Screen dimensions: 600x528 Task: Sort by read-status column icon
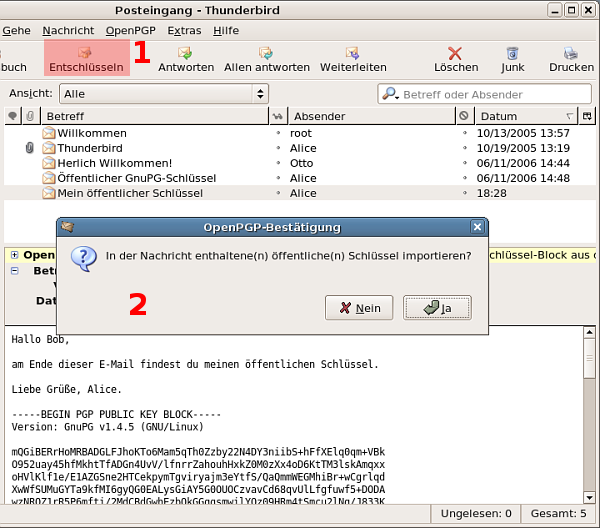[x=278, y=116]
